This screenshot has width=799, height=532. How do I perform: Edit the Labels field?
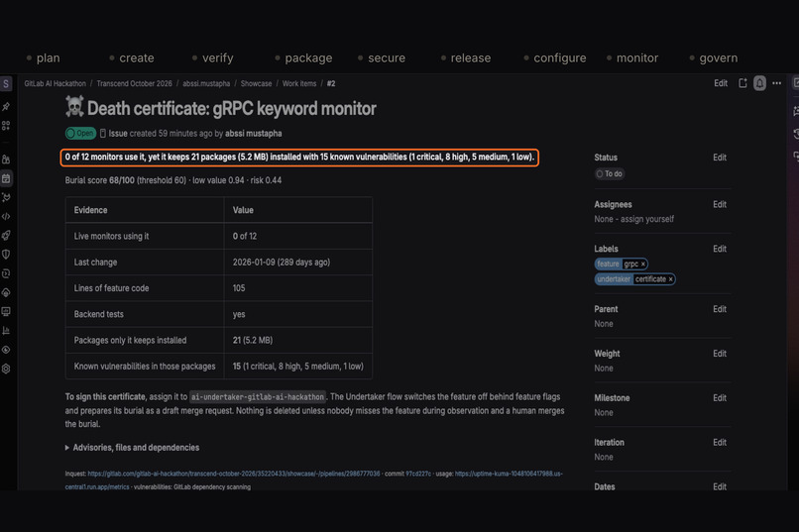click(720, 249)
